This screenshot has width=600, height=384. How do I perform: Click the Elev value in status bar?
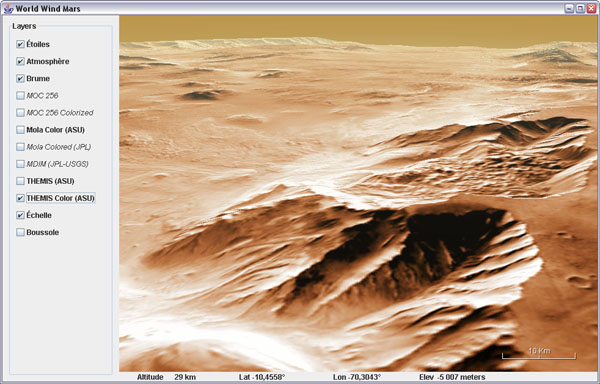(452, 377)
